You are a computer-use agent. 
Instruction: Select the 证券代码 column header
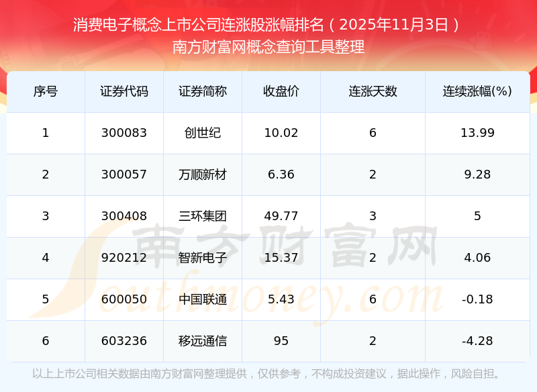coord(124,91)
